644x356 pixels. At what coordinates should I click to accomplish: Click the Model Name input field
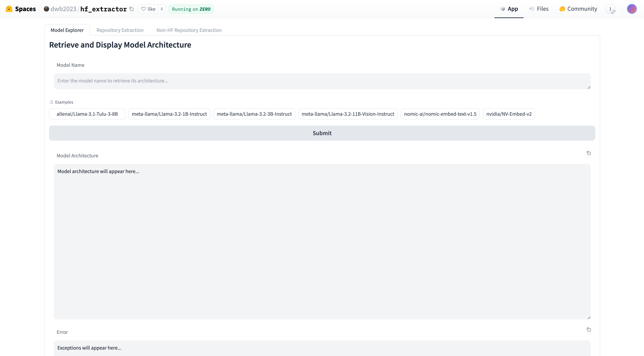322,81
